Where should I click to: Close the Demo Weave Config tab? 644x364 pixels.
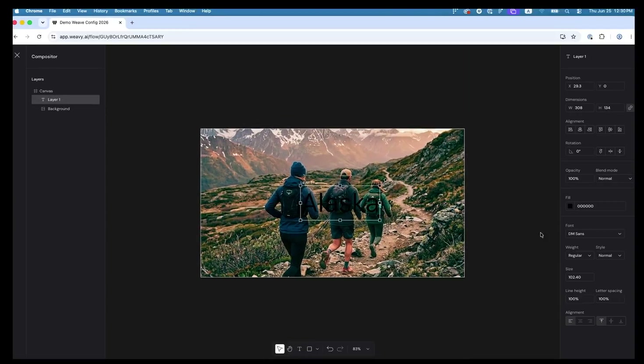click(120, 22)
